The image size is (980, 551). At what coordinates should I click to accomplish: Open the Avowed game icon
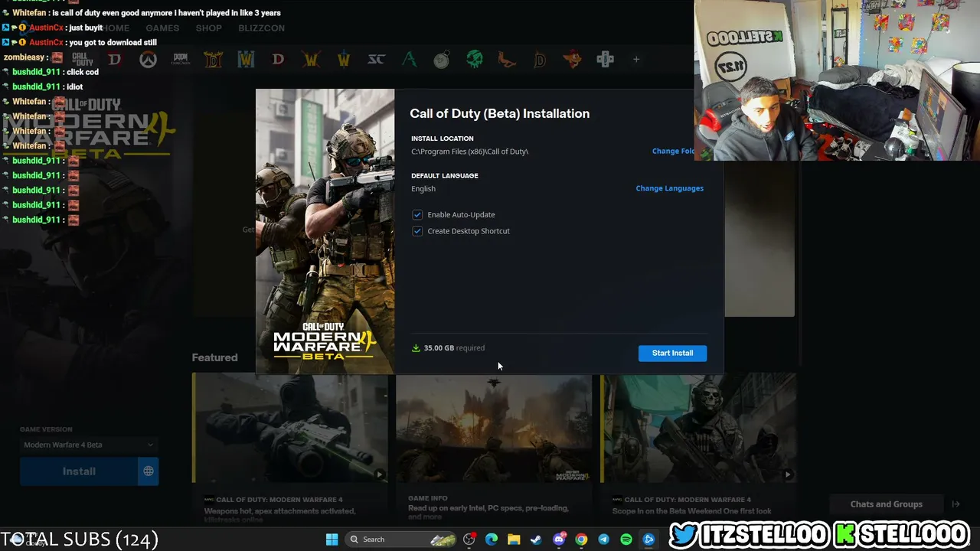tap(410, 60)
